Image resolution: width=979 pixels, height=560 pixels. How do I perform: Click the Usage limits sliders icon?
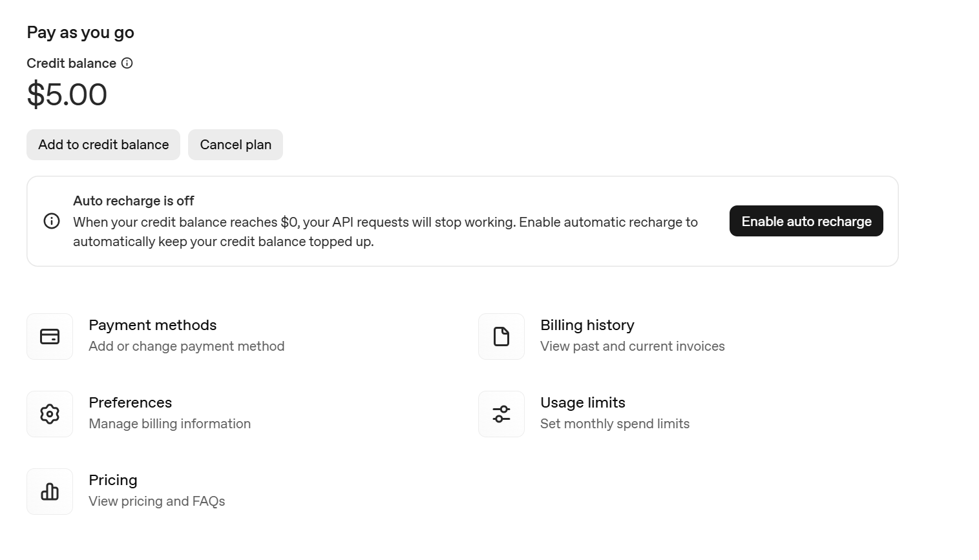501,414
